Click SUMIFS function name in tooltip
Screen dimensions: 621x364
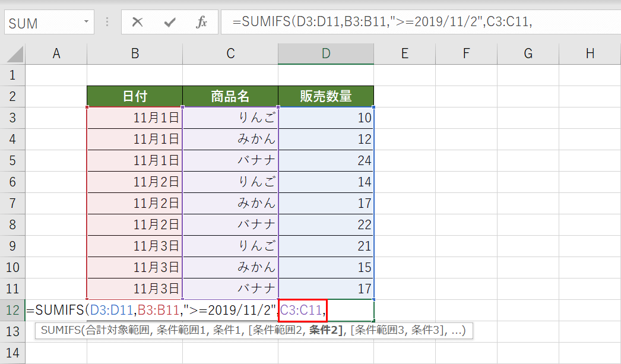click(x=61, y=331)
